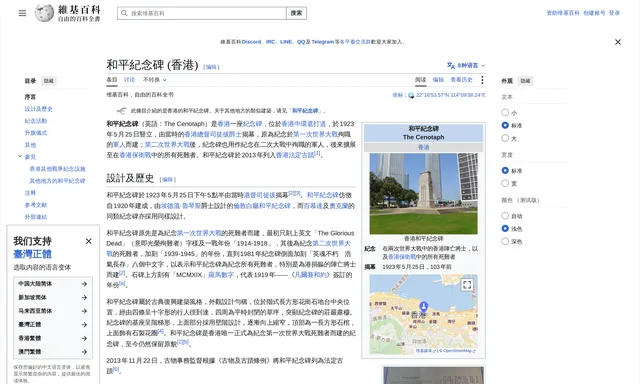640x384 pixels.
Task: Edit the 設計及歷史 section
Action: tap(168, 180)
